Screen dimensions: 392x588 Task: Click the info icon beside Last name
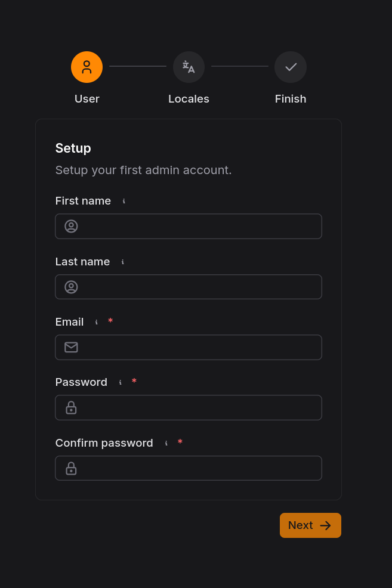(x=123, y=262)
